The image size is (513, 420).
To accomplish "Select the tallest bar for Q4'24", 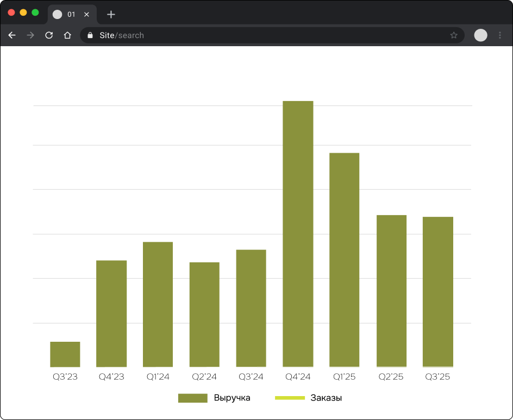I will (x=298, y=234).
